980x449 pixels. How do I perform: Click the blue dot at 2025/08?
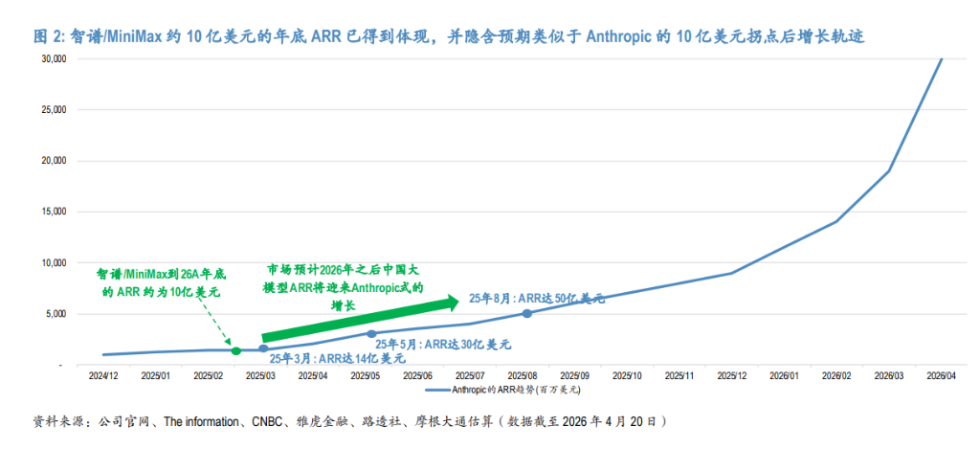click(527, 313)
